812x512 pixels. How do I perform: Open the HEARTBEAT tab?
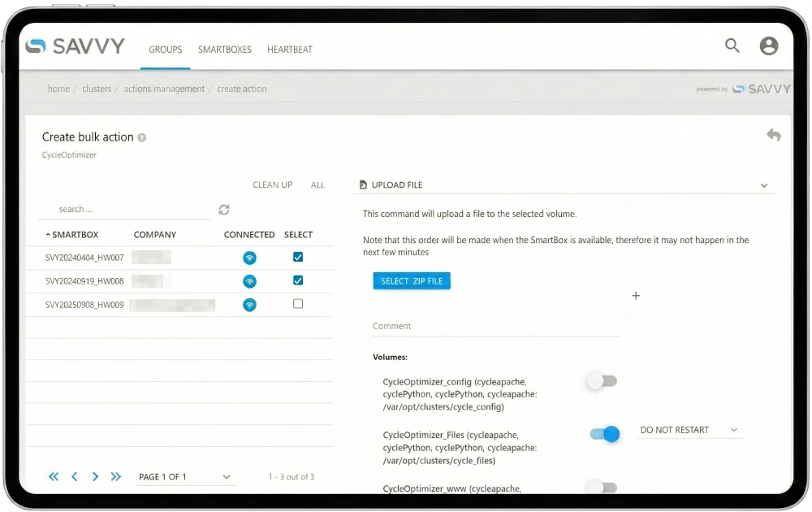(x=290, y=50)
